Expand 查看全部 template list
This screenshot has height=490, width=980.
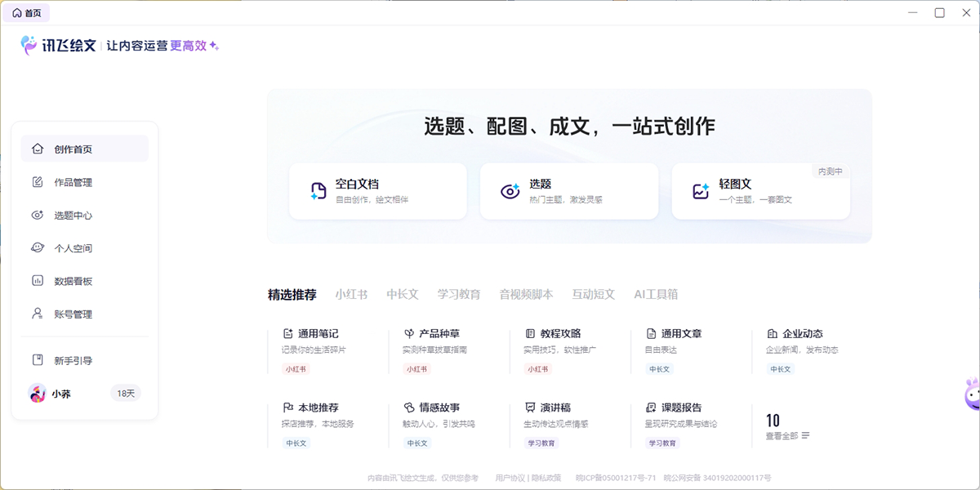pyautogui.click(x=787, y=436)
